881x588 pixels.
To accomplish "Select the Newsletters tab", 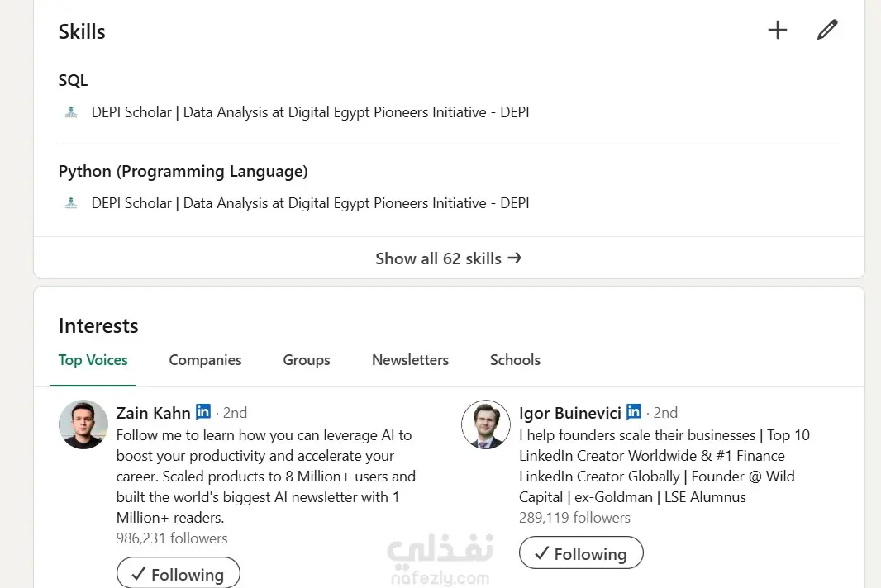I will (x=410, y=360).
